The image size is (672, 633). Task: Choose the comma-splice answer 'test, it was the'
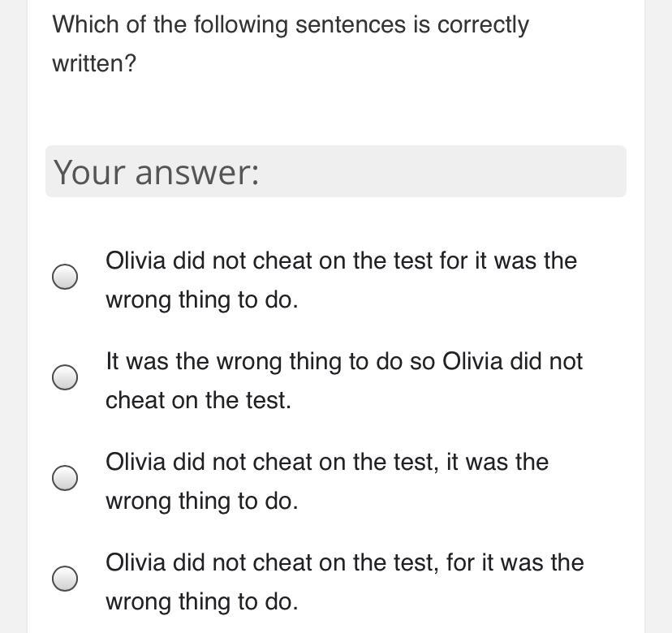click(x=65, y=478)
